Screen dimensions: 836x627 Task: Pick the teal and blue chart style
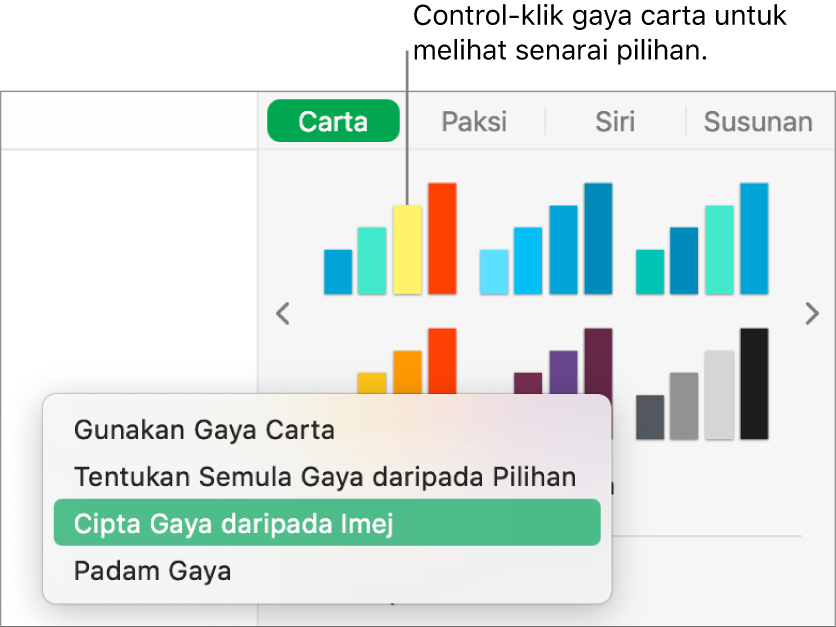pos(702,238)
